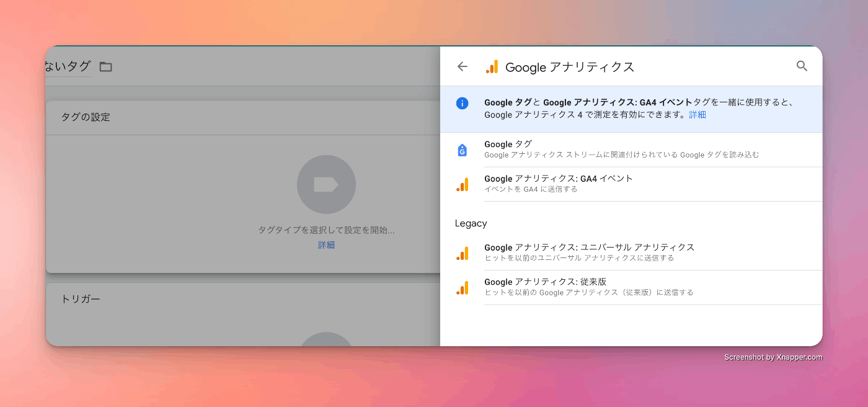Click the Google アナリティクス panel title
The image size is (868, 407).
(570, 67)
